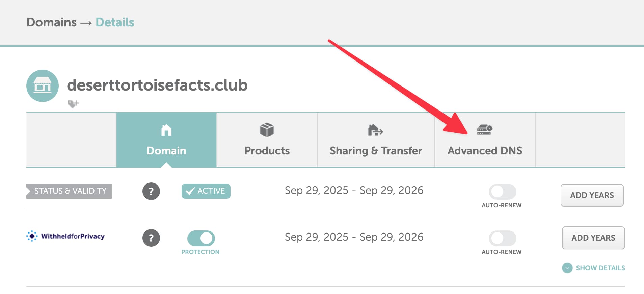Click the Sharing & Transfer house-arrow icon
Image resolution: width=644 pixels, height=294 pixels.
375,130
